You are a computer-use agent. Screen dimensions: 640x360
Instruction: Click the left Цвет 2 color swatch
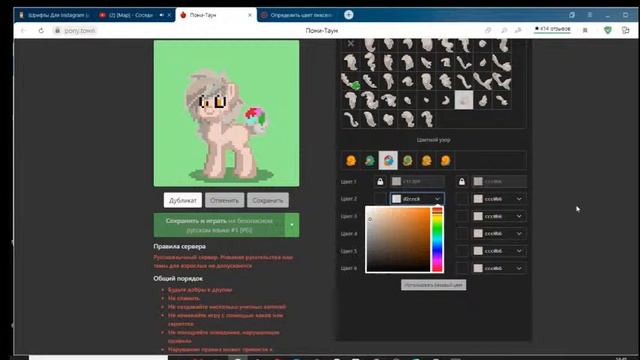[x=396, y=199]
